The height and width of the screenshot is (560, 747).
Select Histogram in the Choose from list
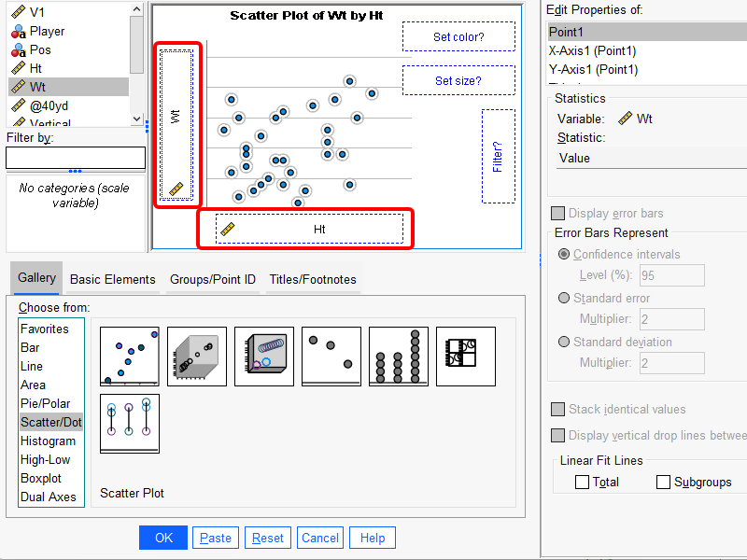(x=48, y=441)
